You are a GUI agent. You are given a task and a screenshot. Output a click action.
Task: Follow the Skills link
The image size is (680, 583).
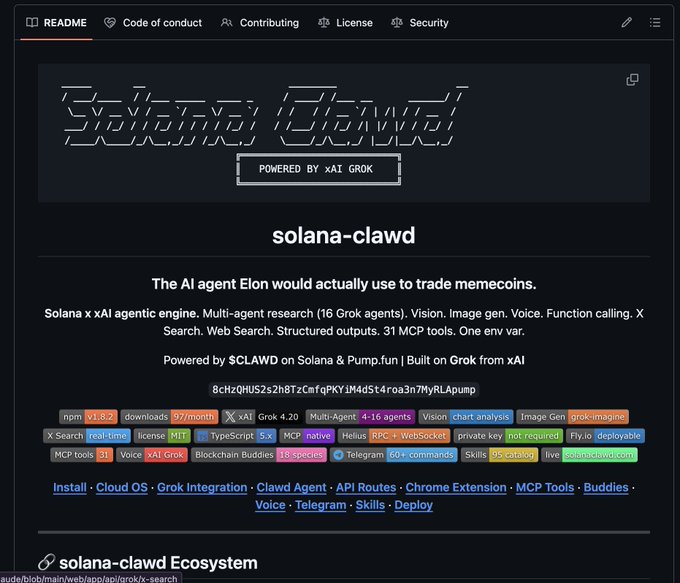370,505
